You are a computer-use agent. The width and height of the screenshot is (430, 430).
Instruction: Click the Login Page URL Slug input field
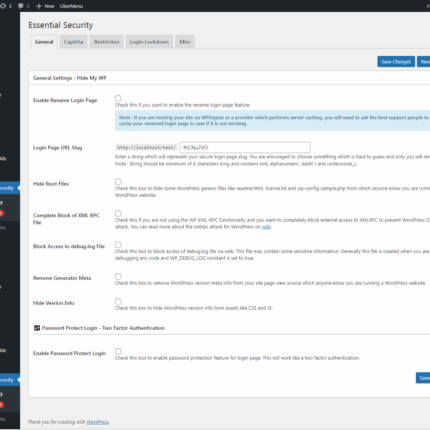[245, 147]
